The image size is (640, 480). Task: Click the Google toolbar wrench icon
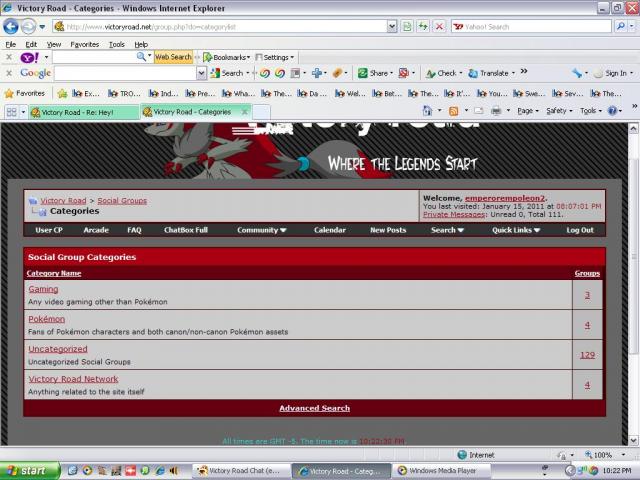[578, 73]
